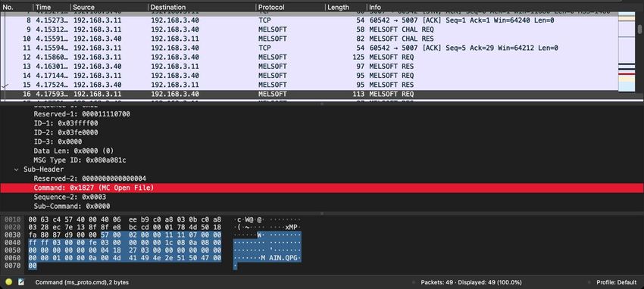
Task: Open expert information via yellow circle icon
Action: (x=9, y=282)
